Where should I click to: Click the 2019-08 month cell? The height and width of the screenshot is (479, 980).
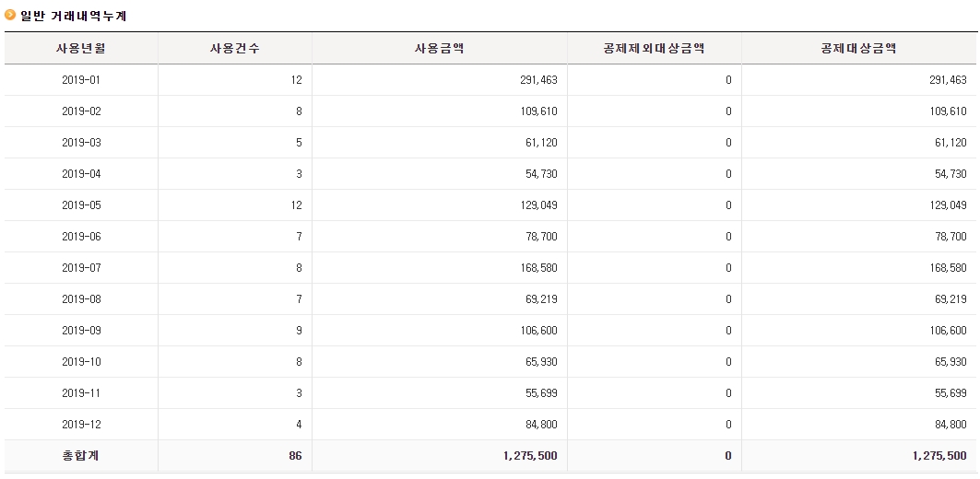click(81, 298)
